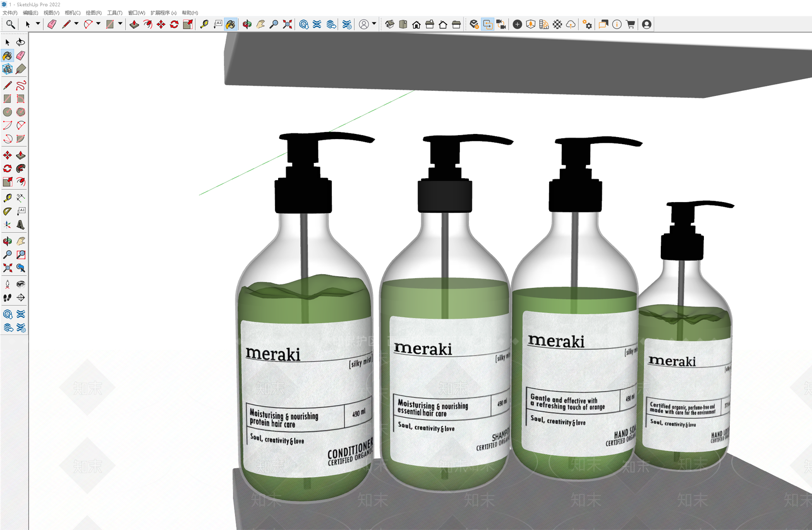Activate the Polygon drawing tool
The image size is (812, 530).
pos(21,112)
